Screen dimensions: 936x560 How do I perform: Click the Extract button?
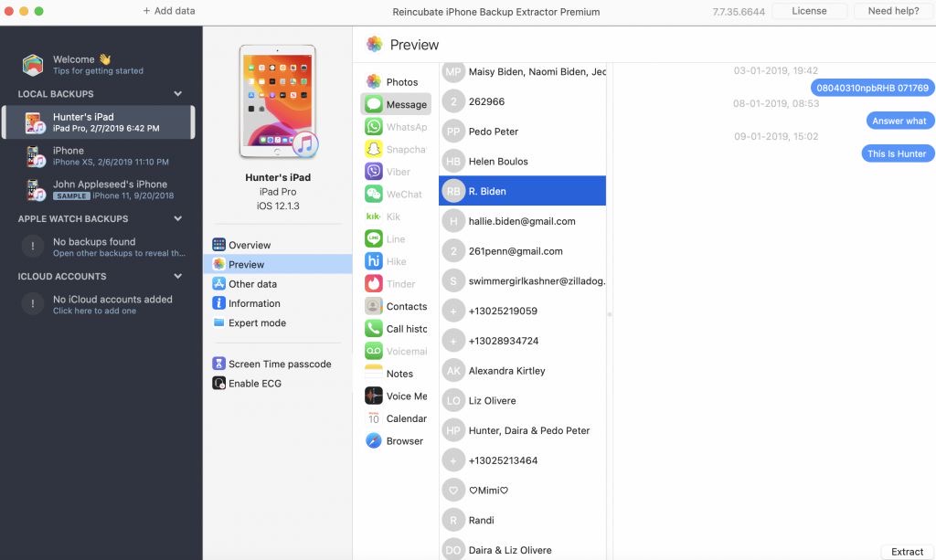tap(907, 552)
